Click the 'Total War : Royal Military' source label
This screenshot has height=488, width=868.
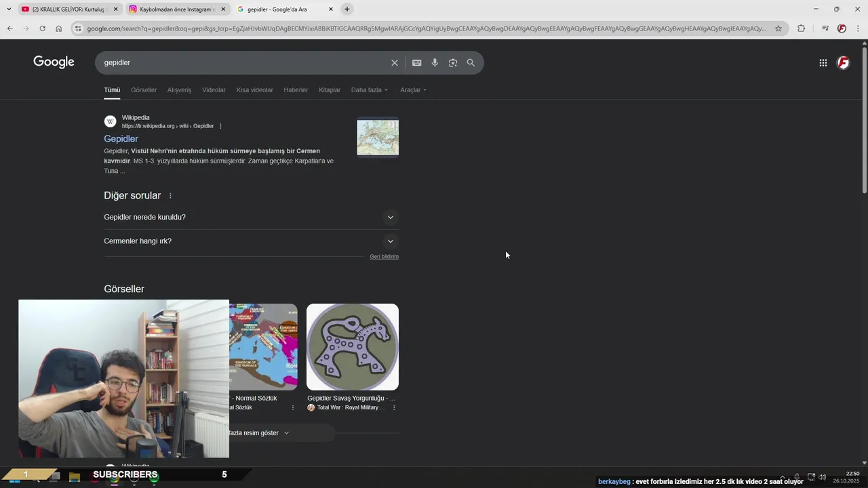[351, 408]
